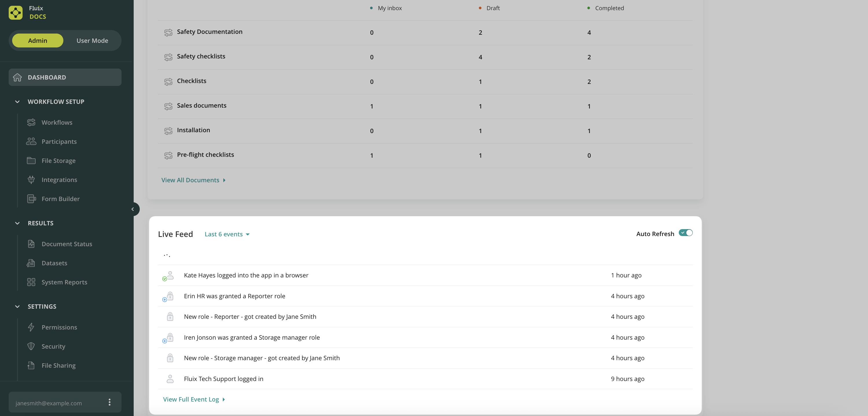Switch to User Mode

click(92, 41)
